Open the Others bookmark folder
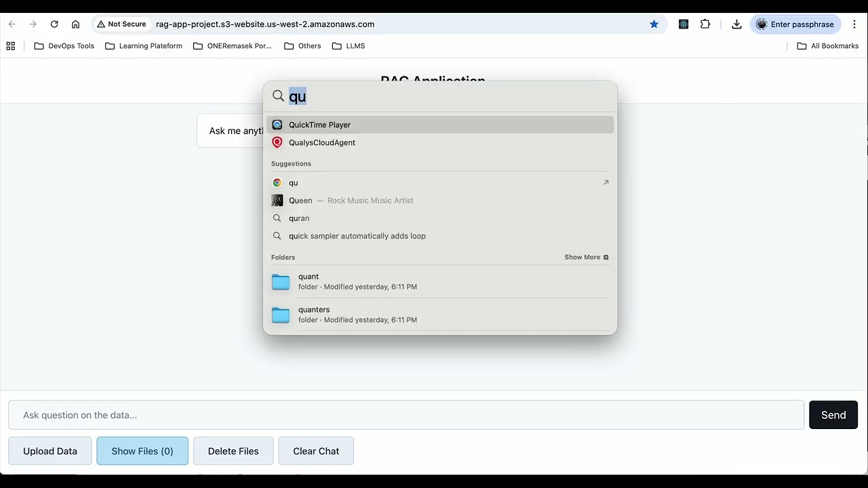The height and width of the screenshot is (488, 868). [x=302, y=46]
